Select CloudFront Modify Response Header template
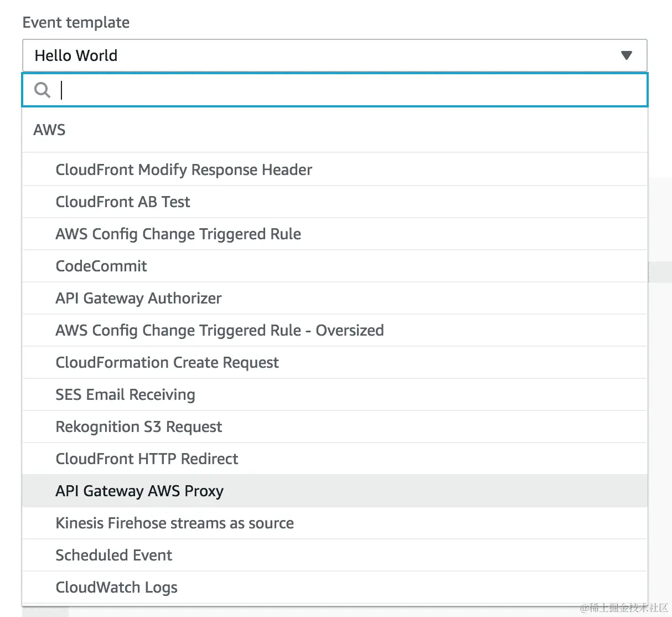 click(184, 169)
